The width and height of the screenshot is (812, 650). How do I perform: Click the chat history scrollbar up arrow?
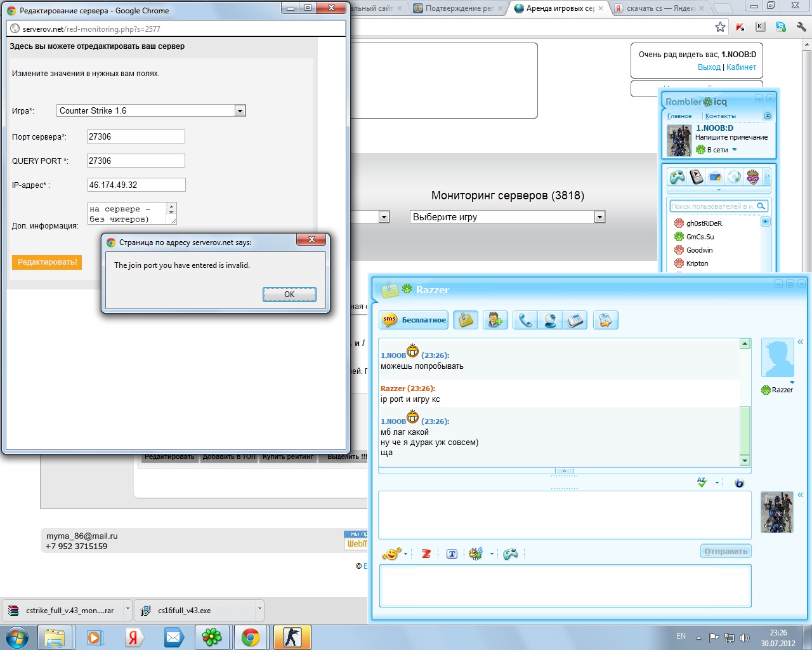pyautogui.click(x=745, y=343)
